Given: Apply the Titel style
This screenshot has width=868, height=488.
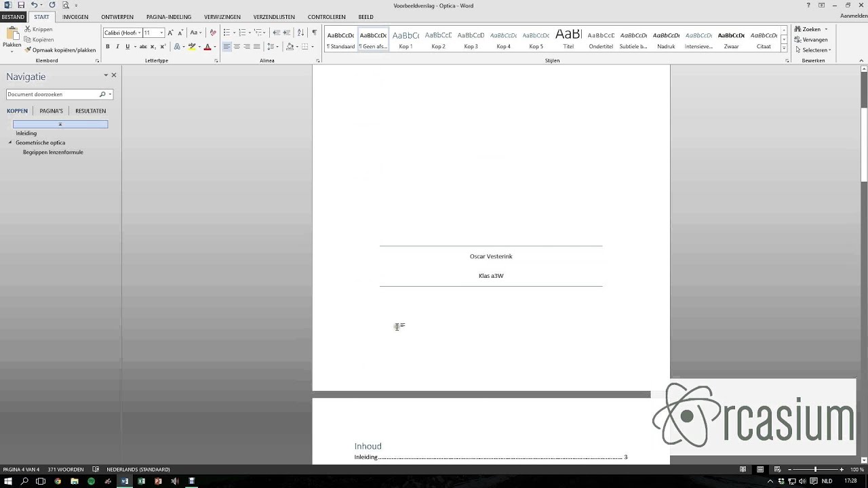Looking at the screenshot, I should pos(568,39).
